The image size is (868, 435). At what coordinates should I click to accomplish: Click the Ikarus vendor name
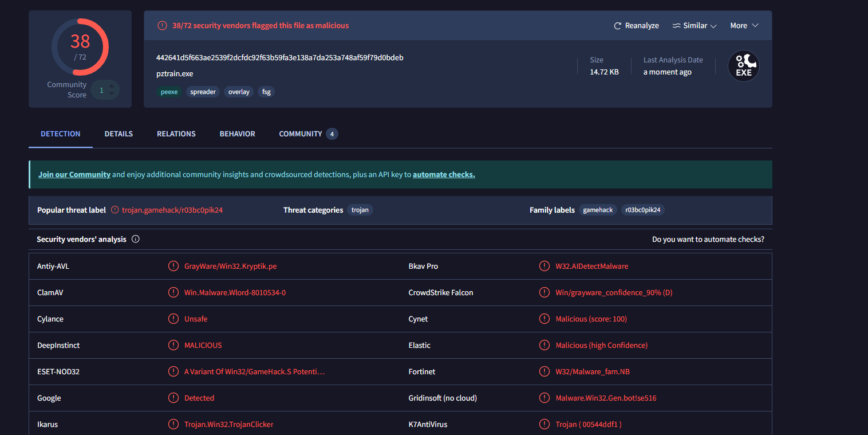click(x=48, y=425)
